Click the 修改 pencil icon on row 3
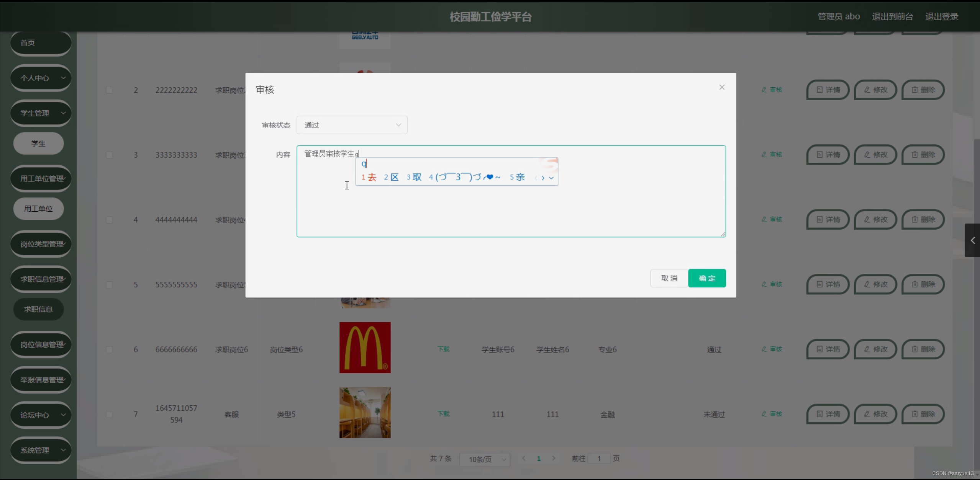Viewport: 980px width, 480px height. pos(875,155)
